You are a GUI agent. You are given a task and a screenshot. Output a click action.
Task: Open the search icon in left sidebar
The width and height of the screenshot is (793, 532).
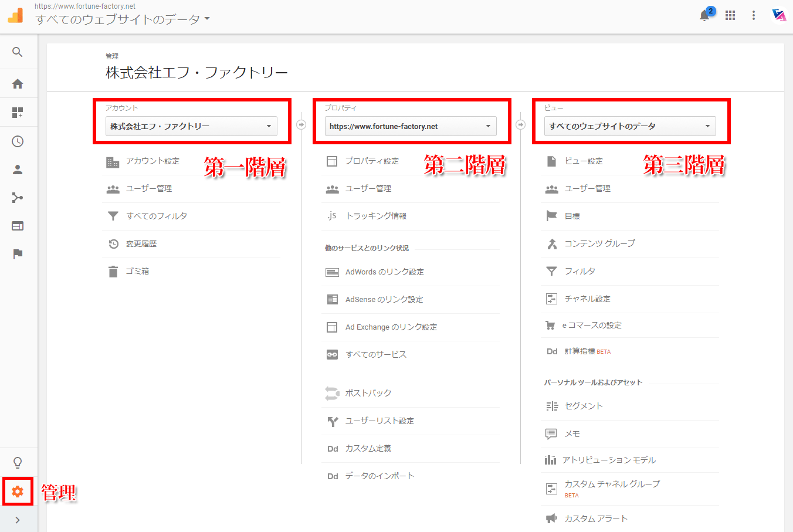[18, 52]
